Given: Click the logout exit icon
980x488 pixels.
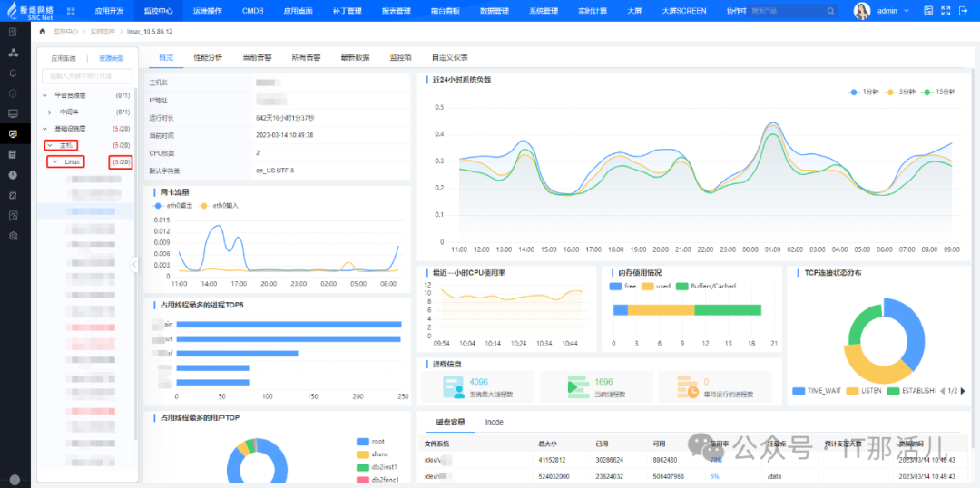Looking at the screenshot, I should pyautogui.click(x=962, y=11).
